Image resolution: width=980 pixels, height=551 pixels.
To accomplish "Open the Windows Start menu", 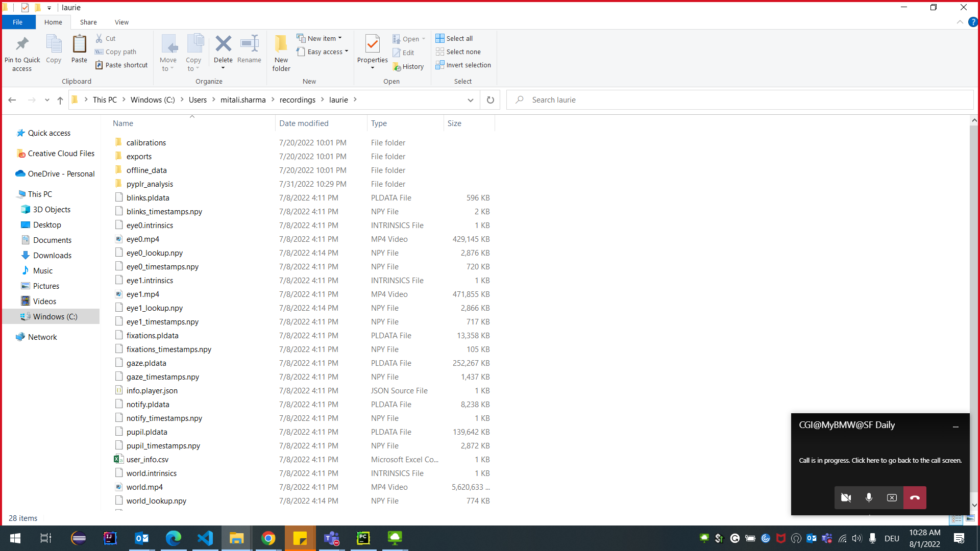I will click(x=15, y=538).
